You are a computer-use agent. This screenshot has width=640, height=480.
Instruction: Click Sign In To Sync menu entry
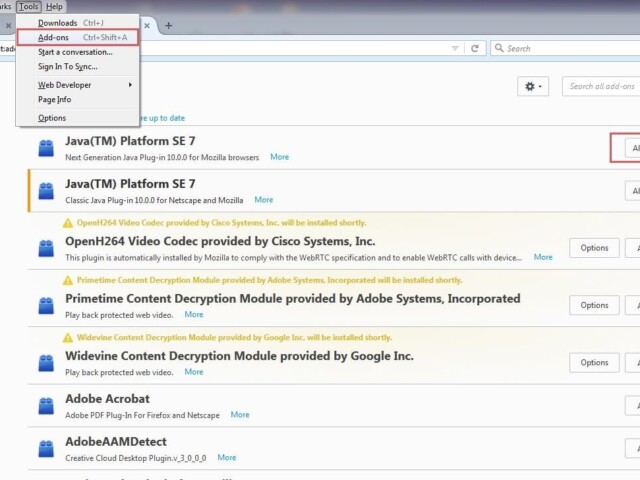tap(68, 67)
